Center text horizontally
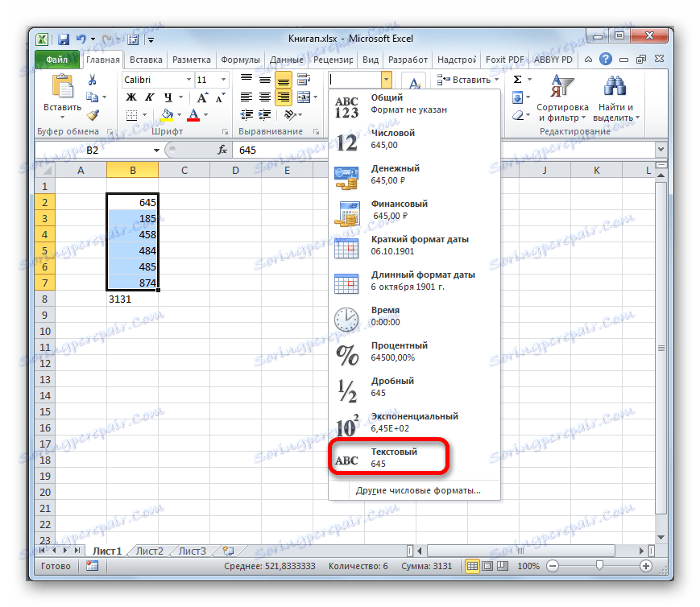Image resolution: width=700 pixels, height=607 pixels. [x=265, y=97]
